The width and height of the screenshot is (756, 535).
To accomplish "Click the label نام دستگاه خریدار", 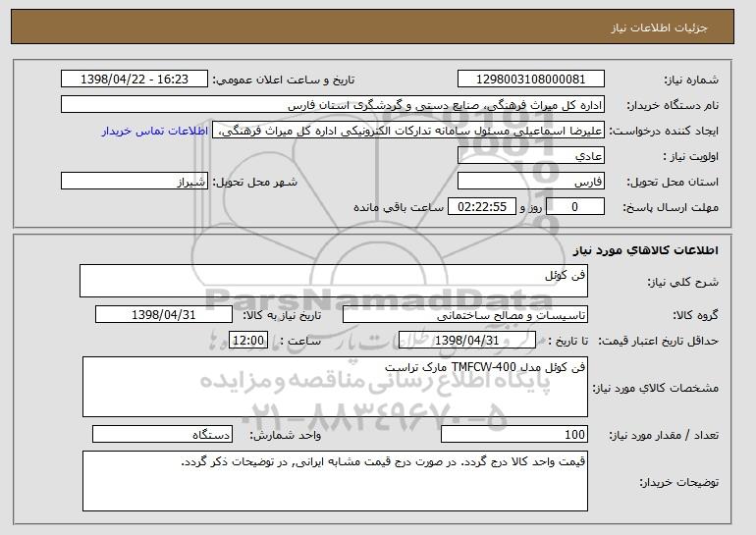I will click(673, 105).
